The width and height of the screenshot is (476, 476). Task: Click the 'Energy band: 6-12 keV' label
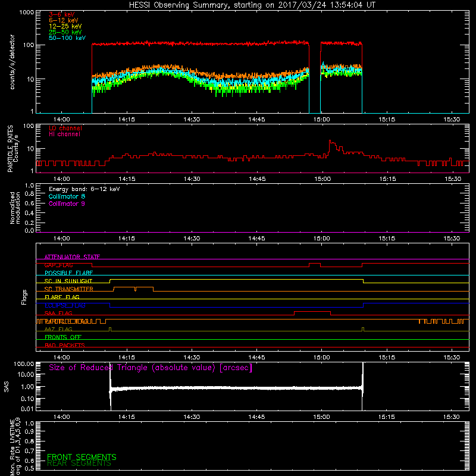click(x=84, y=189)
